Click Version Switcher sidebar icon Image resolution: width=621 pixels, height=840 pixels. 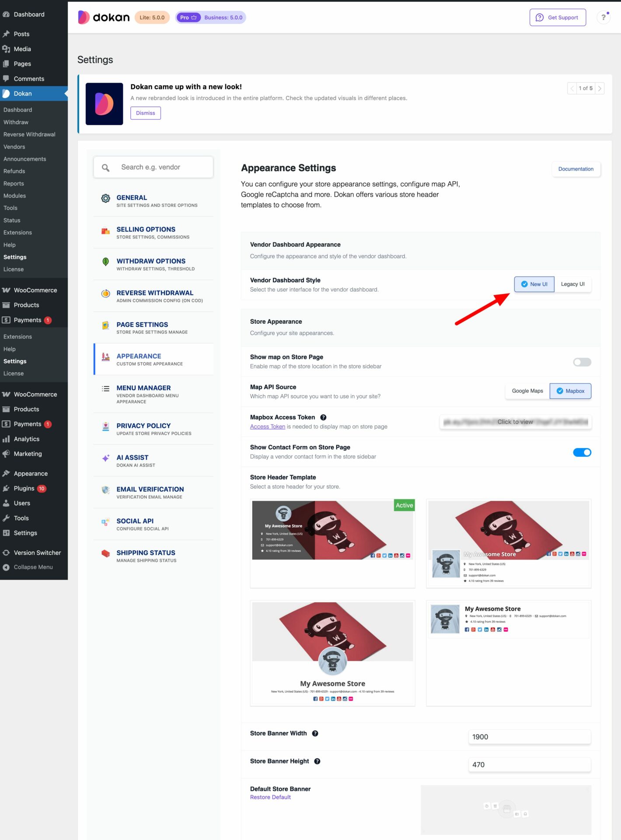click(6, 553)
